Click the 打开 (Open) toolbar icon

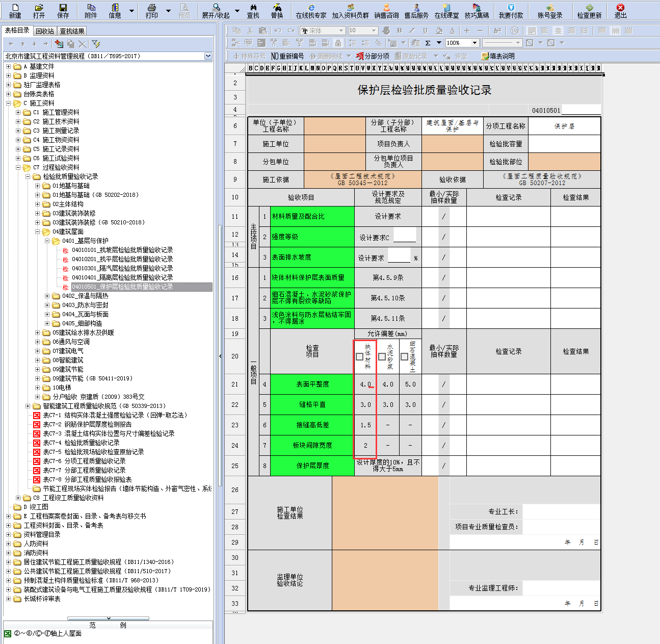coord(39,11)
